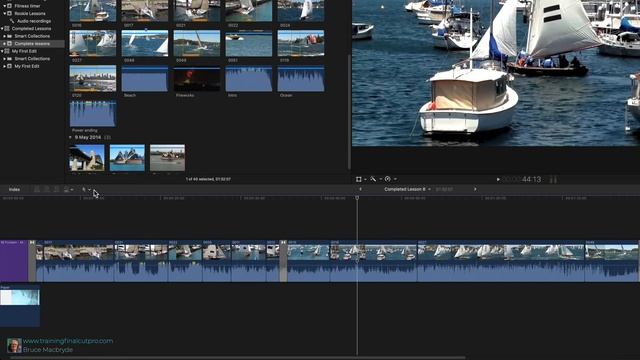
Task: Go forward in timeline history
Action: pyautogui.click(x=475, y=189)
